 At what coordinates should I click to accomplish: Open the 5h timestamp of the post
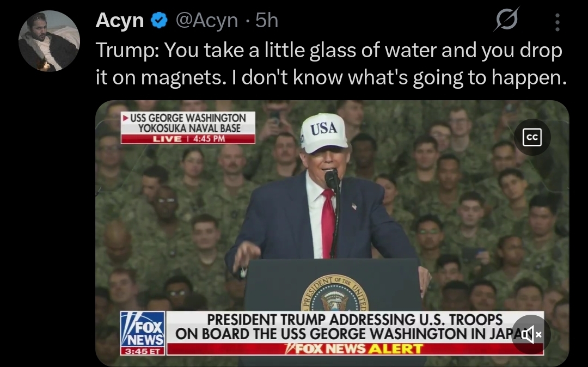[267, 20]
